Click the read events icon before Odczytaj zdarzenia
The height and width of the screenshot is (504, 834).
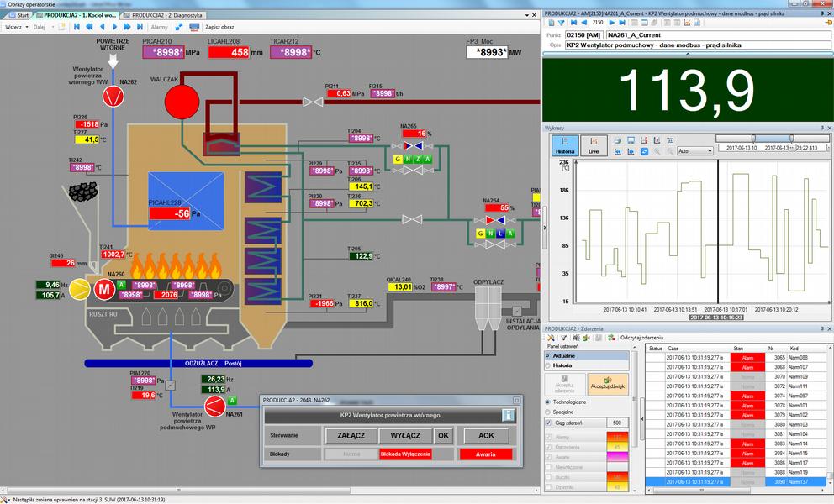pos(612,338)
